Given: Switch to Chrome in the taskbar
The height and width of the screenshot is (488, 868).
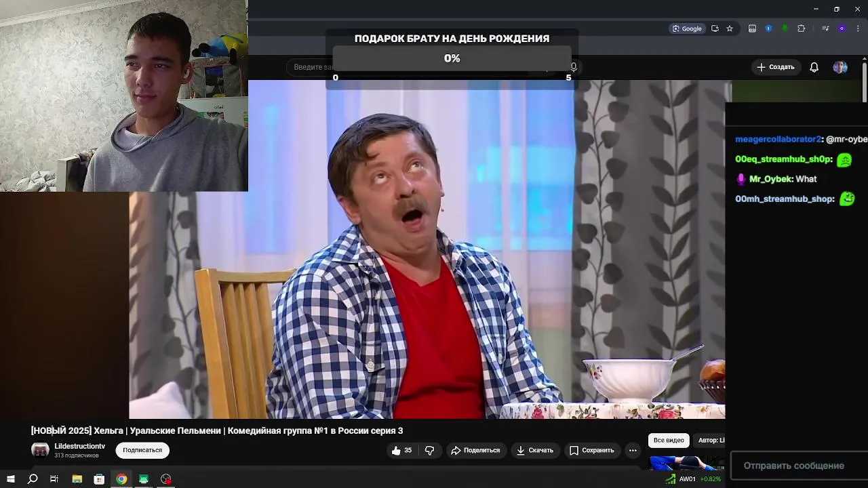Looking at the screenshot, I should point(121,479).
